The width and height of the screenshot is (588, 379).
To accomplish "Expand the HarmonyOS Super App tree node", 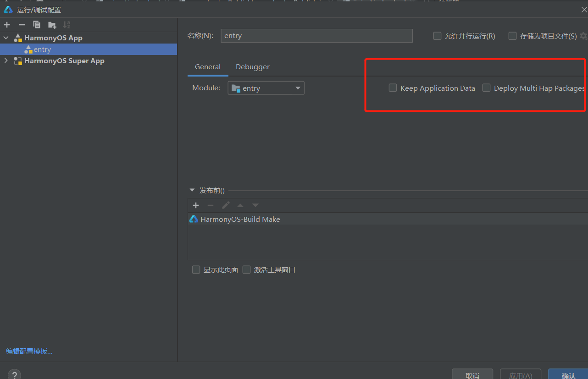I will 6,60.
